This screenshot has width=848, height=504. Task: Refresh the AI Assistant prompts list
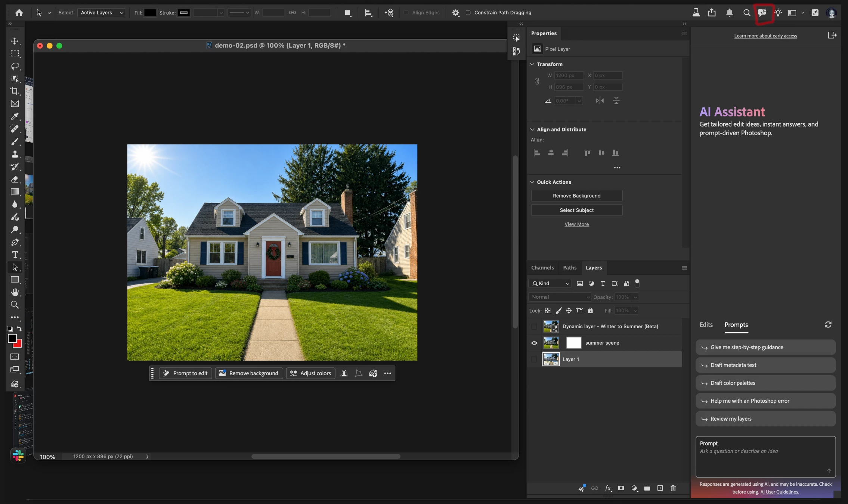[x=828, y=324]
